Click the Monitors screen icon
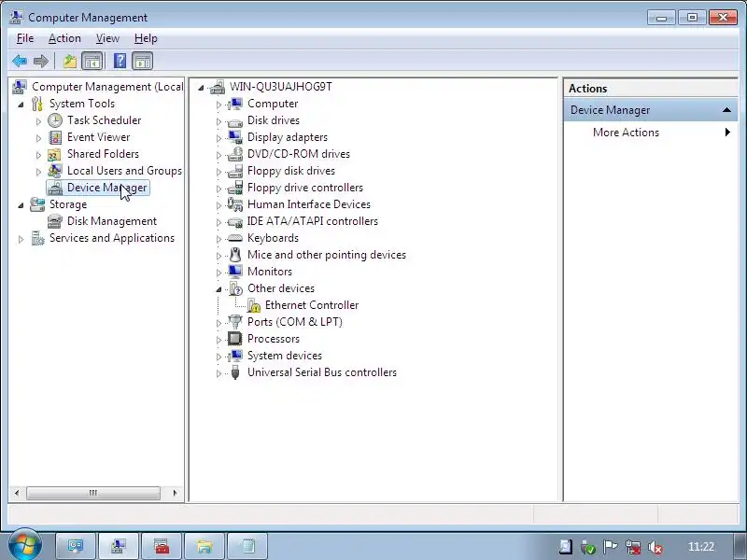Screen dimensions: 747x560 [x=235, y=272]
